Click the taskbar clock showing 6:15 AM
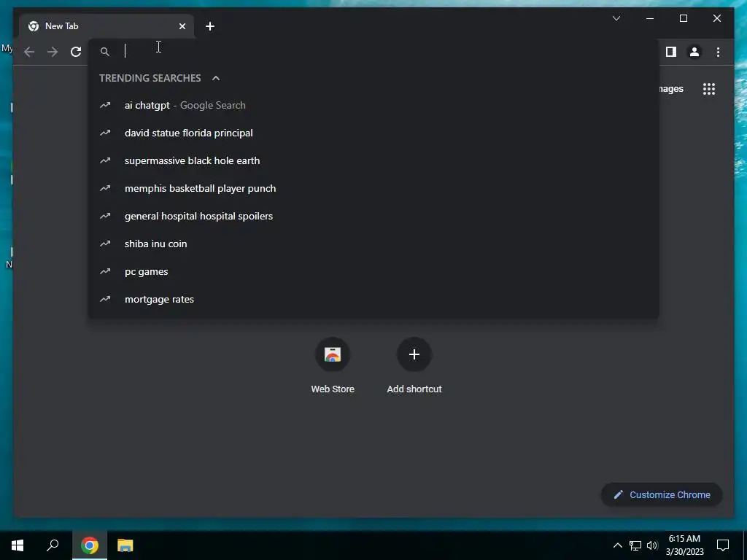The height and width of the screenshot is (560, 747). click(x=684, y=545)
